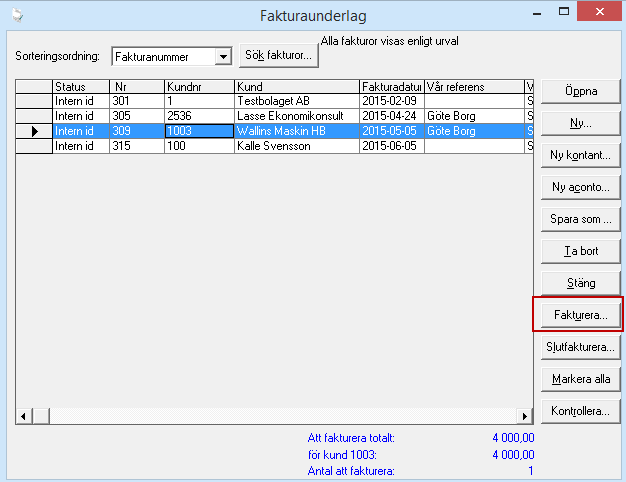
Task: Select row selector for invoice 305
Action: point(34,116)
